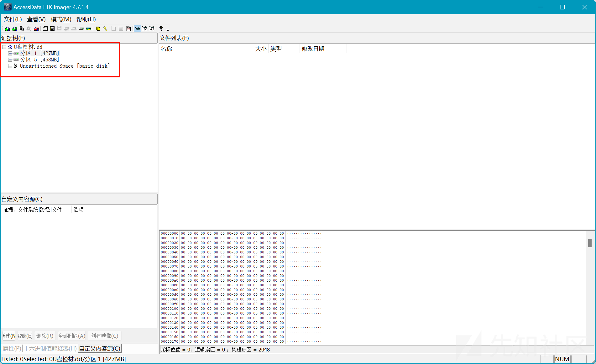Maximize the FTK Imager window
This screenshot has width=596, height=364.
coord(562,7)
